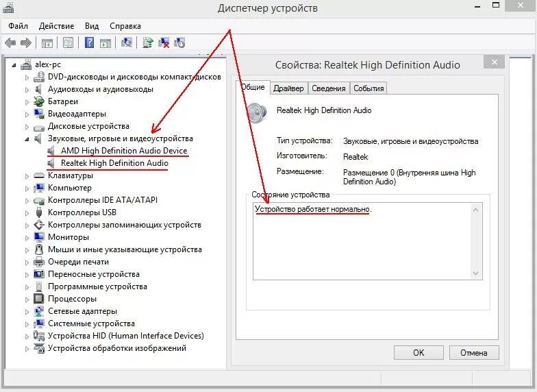Screen dimensions: 537x392
Task: Click the Клавиатуры keyboard icon
Action: 39,175
